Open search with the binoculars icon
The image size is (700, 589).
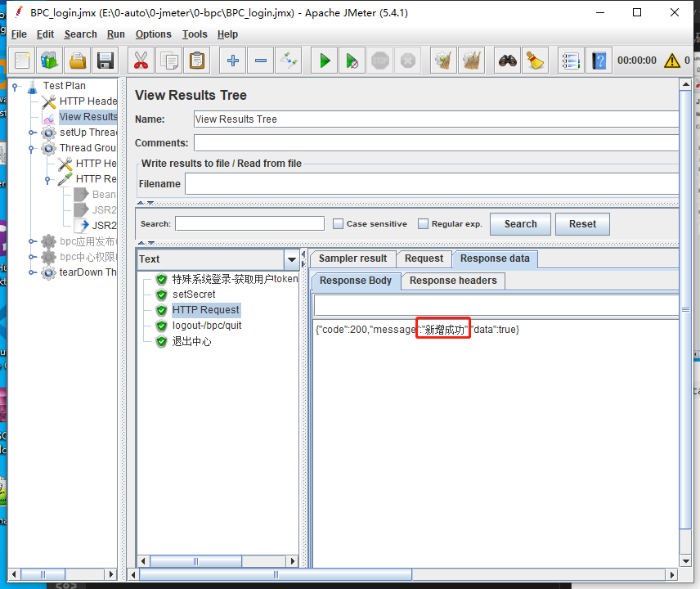508,61
